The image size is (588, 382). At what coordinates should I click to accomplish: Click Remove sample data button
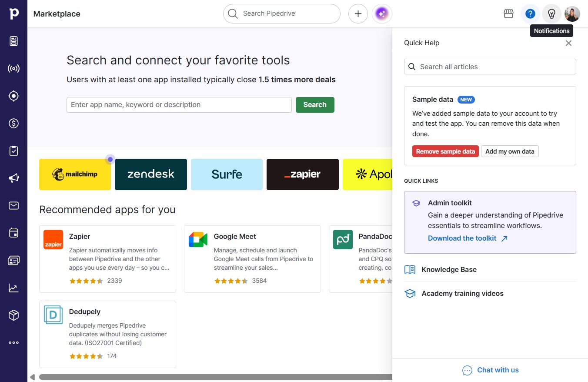(445, 151)
